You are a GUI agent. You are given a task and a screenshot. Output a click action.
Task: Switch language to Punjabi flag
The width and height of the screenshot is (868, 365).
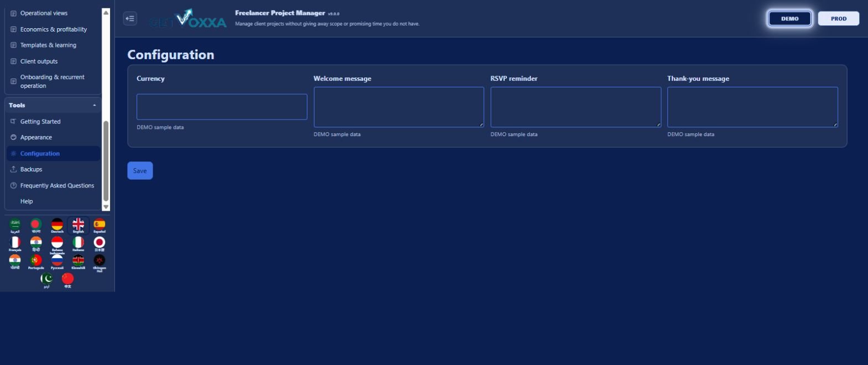pos(15,262)
